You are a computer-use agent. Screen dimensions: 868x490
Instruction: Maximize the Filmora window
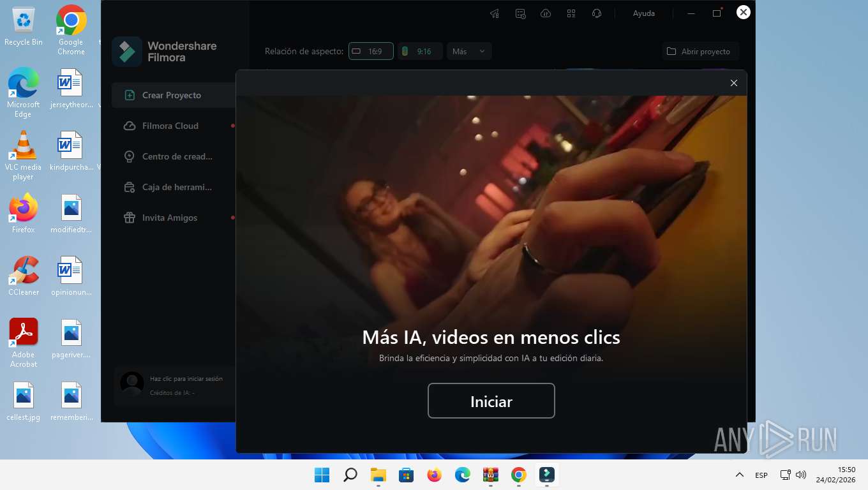[x=717, y=13]
